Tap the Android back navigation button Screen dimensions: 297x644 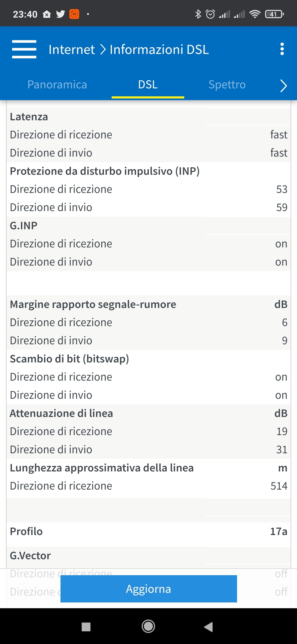(208, 627)
